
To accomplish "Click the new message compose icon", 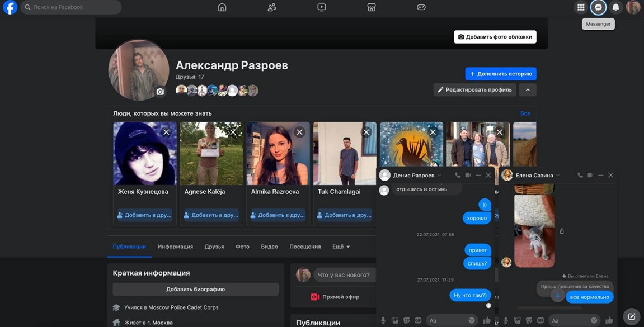I will point(631,316).
